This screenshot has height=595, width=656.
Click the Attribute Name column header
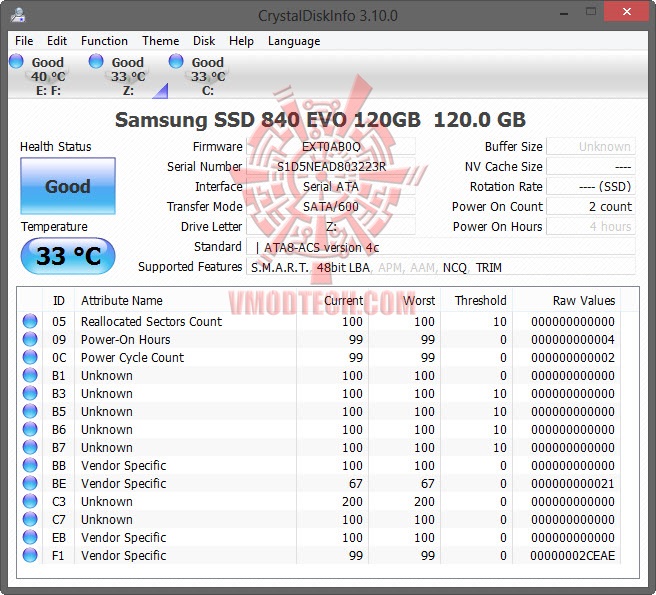click(x=185, y=300)
